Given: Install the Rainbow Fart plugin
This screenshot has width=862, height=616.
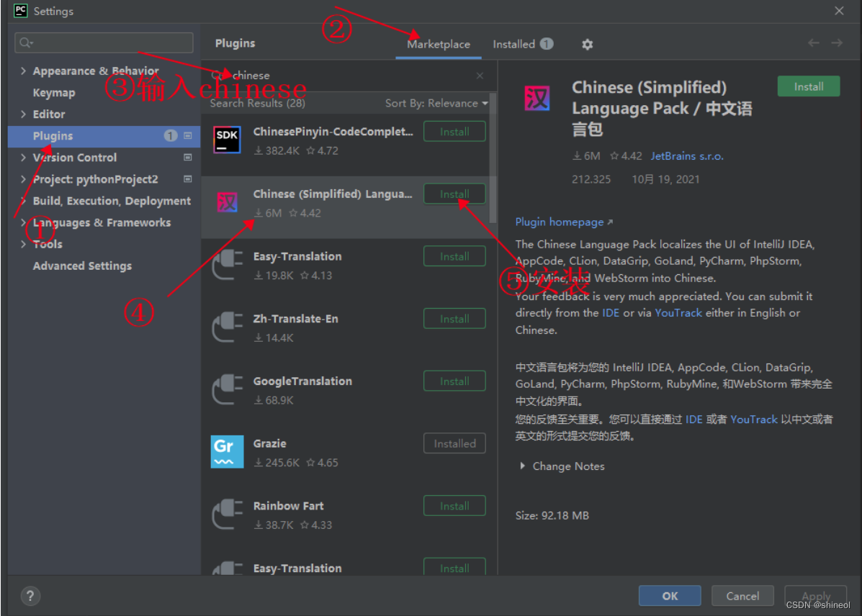Looking at the screenshot, I should pyautogui.click(x=454, y=506).
